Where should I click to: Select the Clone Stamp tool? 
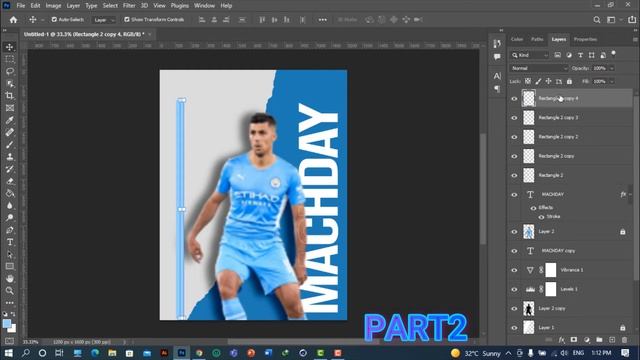pos(9,157)
